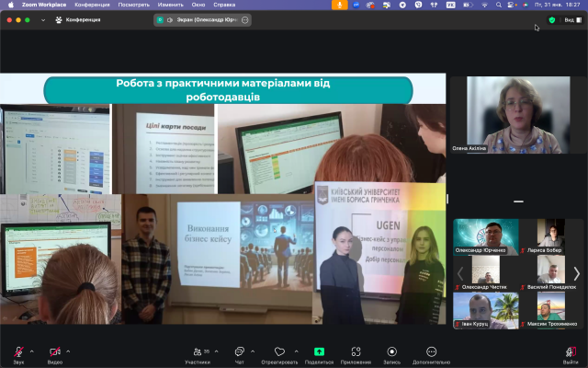588x368 pixels.
Task: Show next page of participant thumbnails
Action: (x=577, y=273)
